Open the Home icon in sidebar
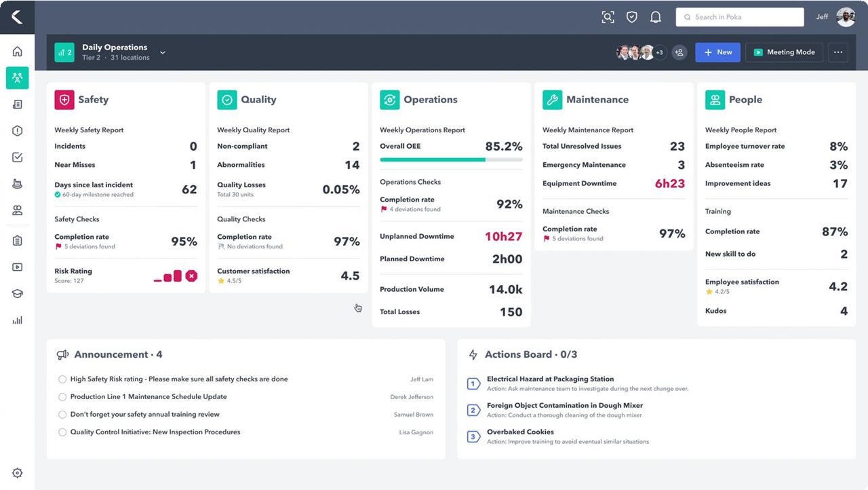Viewport: 868px width, 490px height. tap(17, 52)
